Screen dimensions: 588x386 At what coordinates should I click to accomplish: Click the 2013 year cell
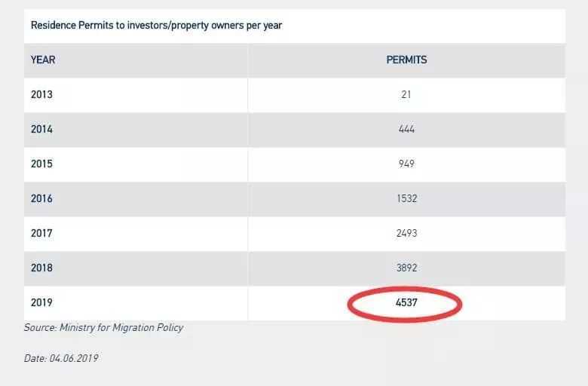41,95
